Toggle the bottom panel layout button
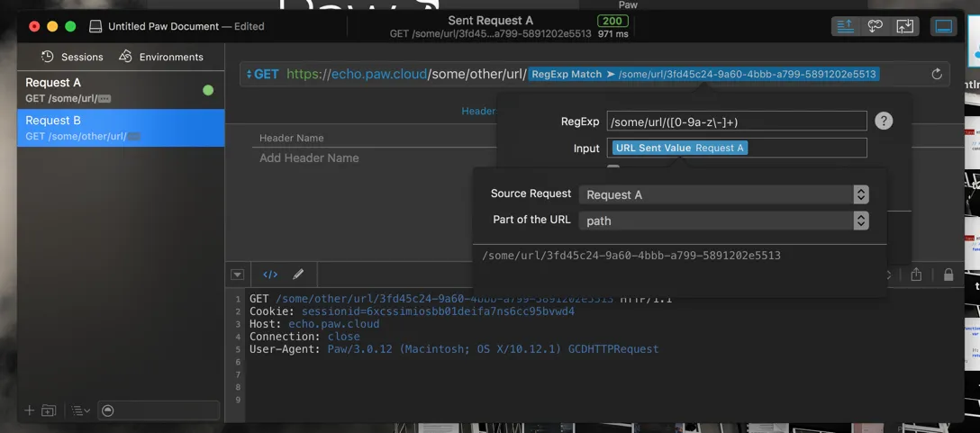This screenshot has width=980, height=433. [944, 26]
